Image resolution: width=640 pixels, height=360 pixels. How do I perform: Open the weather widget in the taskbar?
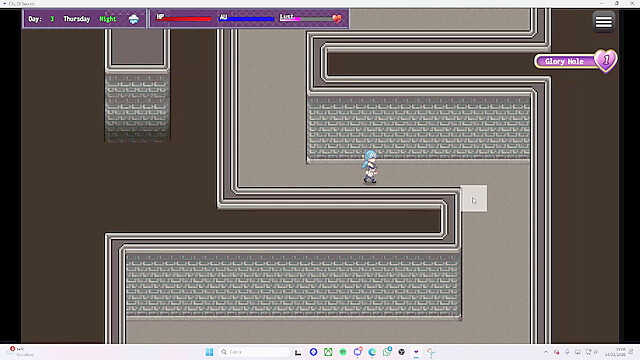click(20, 352)
